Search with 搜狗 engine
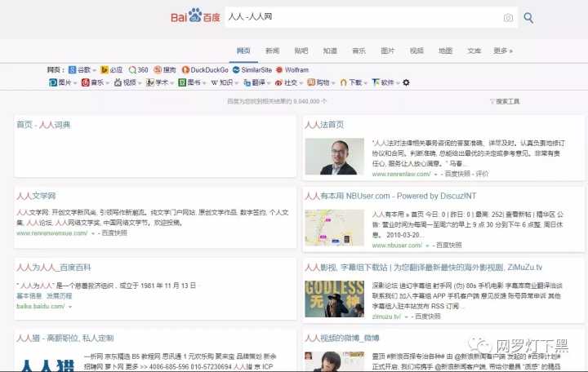Viewport: 588px width, 372px height. tap(165, 69)
